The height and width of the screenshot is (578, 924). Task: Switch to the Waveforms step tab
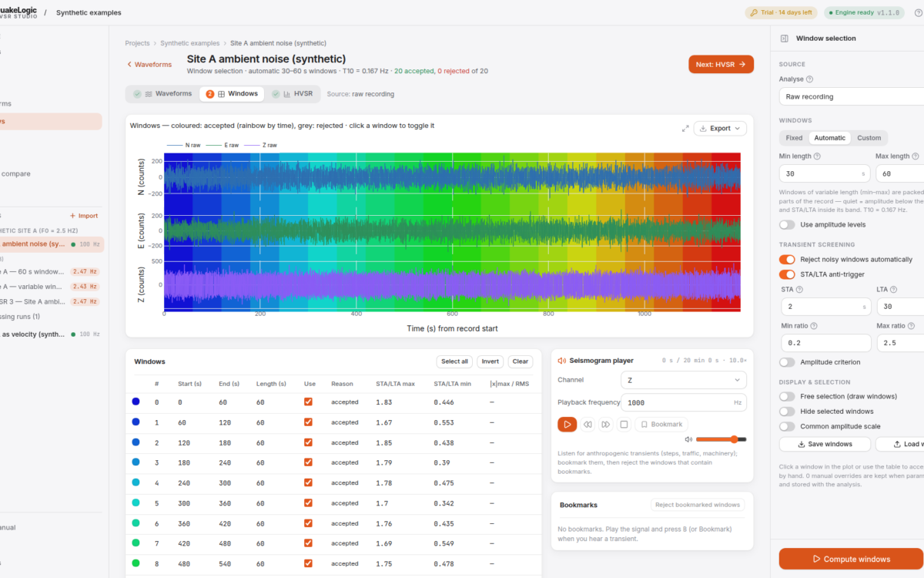click(x=162, y=94)
